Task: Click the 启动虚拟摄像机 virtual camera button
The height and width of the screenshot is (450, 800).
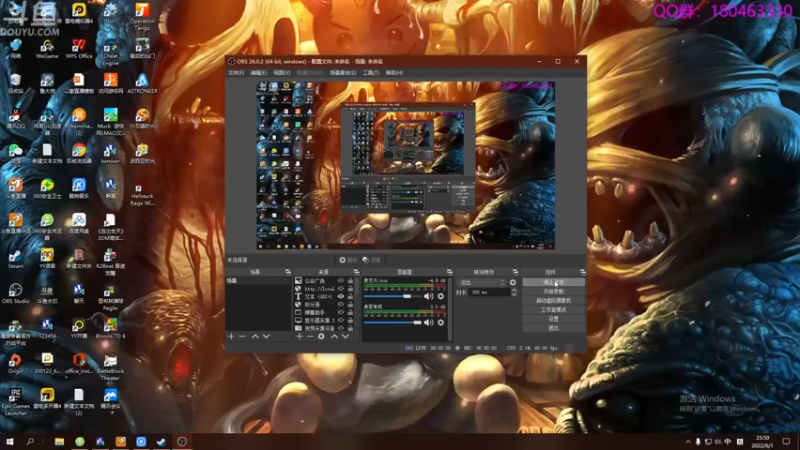Action: (x=554, y=301)
